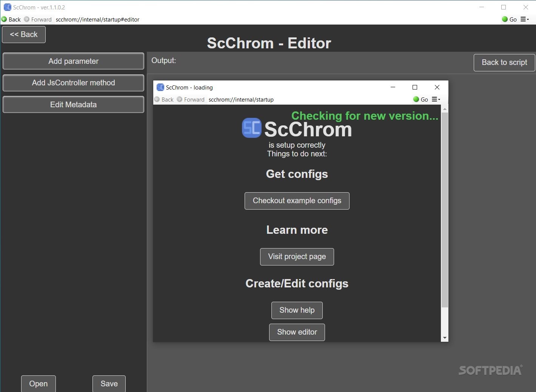Click the main window address bar URL
The width and height of the screenshot is (536, 392).
pos(97,20)
